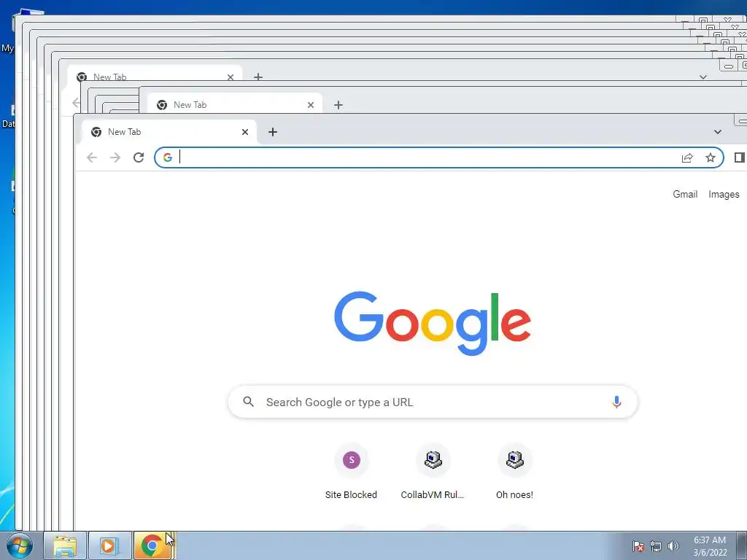The height and width of the screenshot is (560, 747).
Task: Expand tab search chevron in the third Chrome window
Action: click(x=703, y=77)
